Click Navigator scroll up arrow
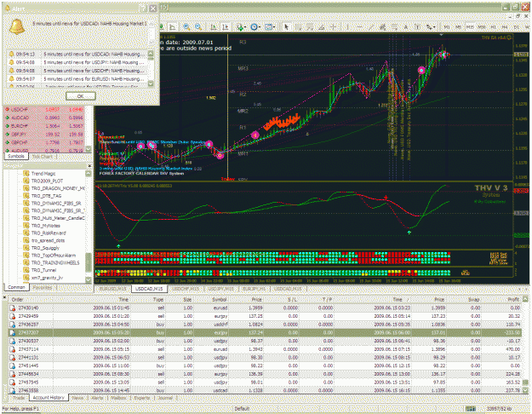The width and height of the screenshot is (532, 414). click(x=89, y=173)
